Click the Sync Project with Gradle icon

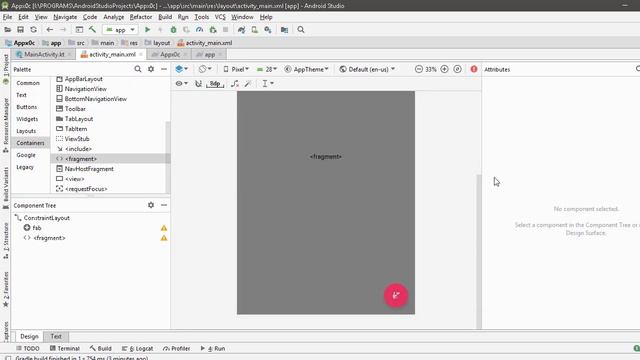pos(242,30)
